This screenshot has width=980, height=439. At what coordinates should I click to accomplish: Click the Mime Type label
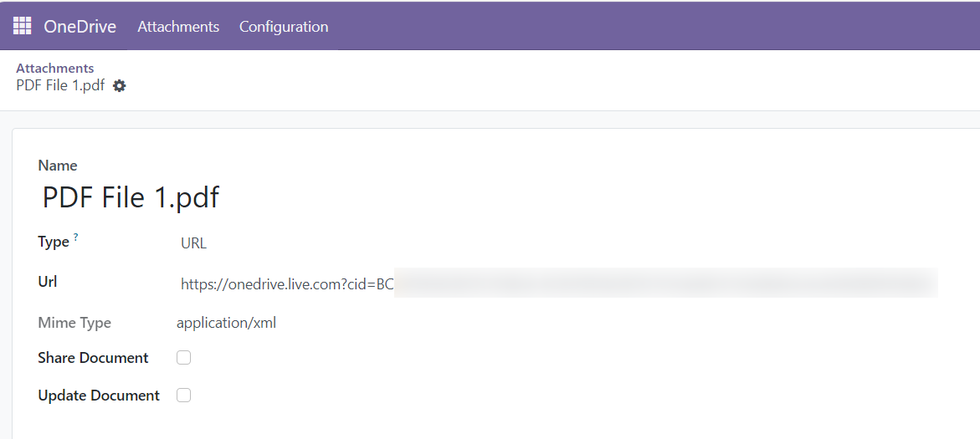(74, 323)
